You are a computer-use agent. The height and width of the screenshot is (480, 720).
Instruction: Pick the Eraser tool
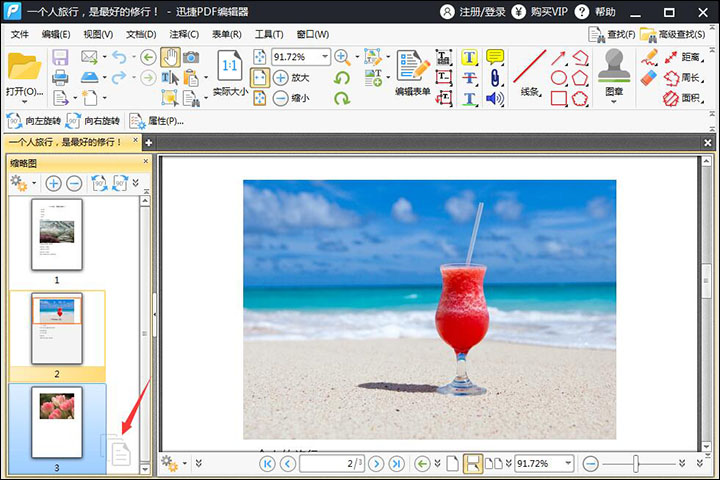click(x=649, y=77)
